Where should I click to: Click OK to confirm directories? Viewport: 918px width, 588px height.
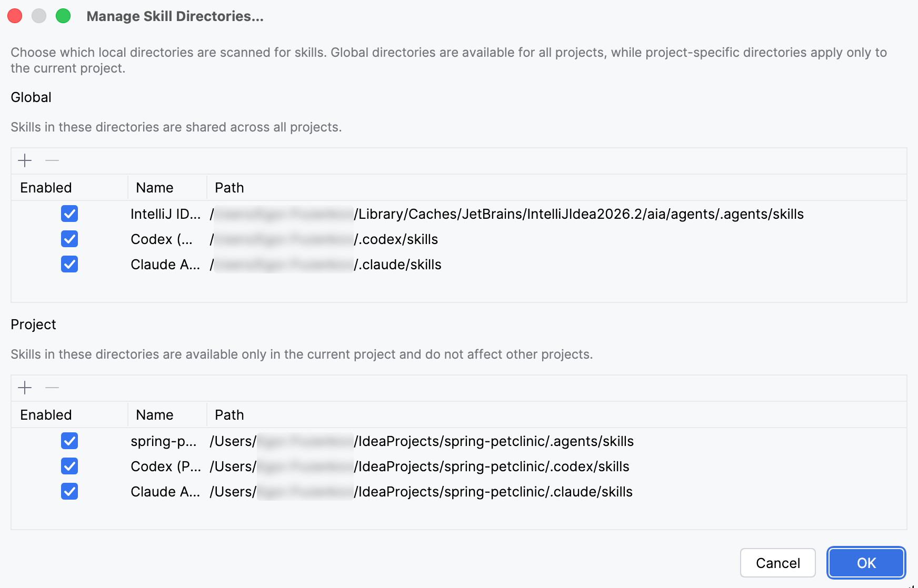(866, 563)
